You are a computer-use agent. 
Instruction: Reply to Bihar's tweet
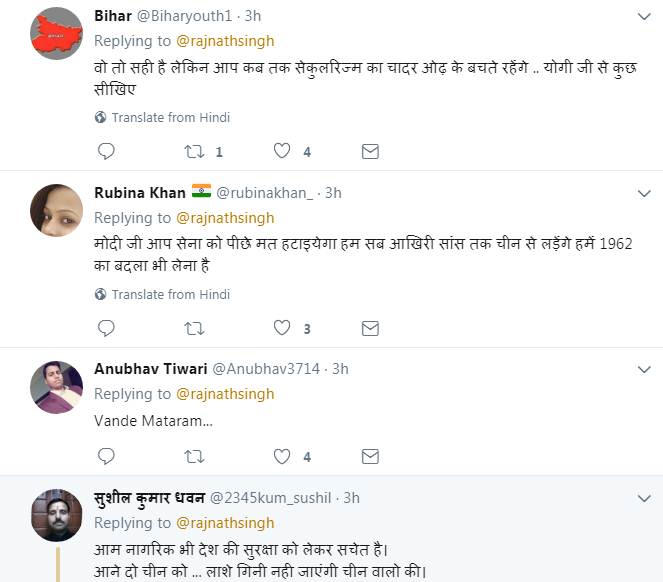106,152
